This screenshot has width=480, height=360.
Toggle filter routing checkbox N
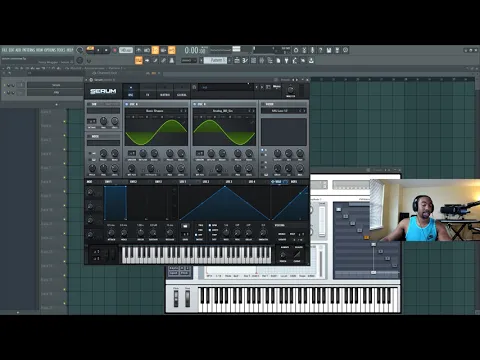[262, 162]
